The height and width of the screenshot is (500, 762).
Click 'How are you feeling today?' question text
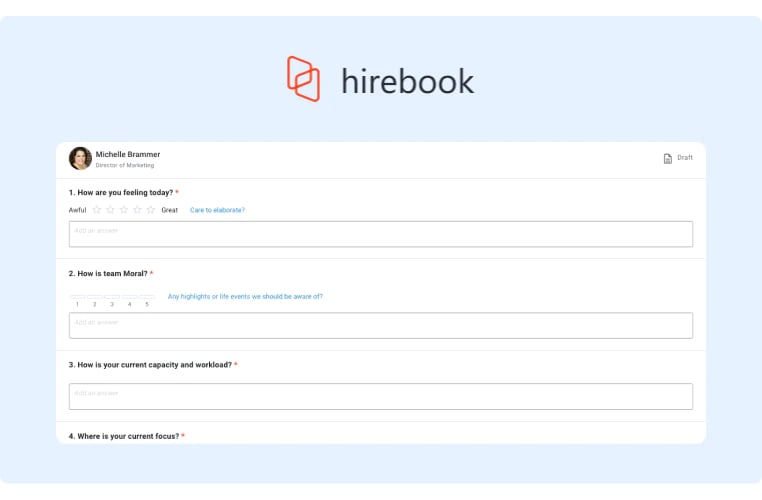[125, 192]
